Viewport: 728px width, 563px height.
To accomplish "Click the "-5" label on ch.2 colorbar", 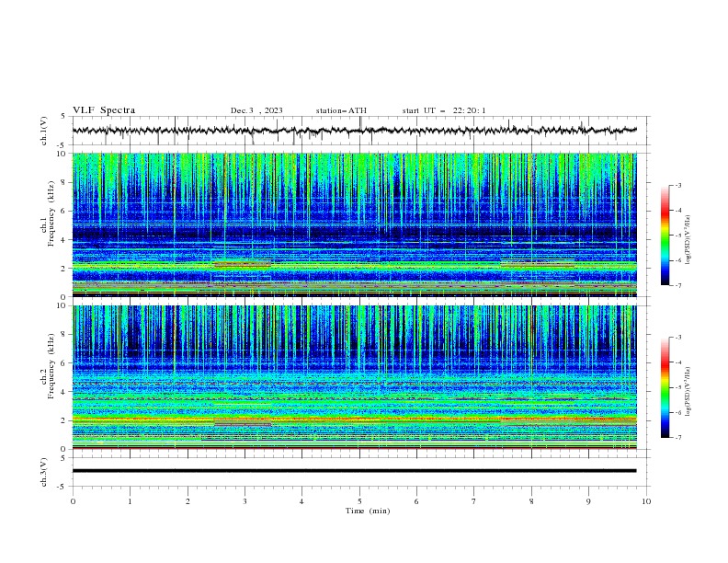I will click(x=677, y=387).
